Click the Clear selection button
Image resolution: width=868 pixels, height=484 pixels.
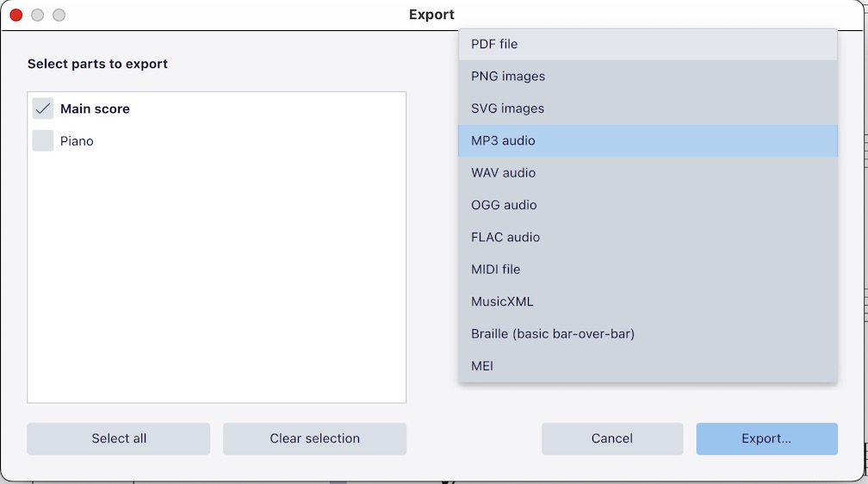314,438
